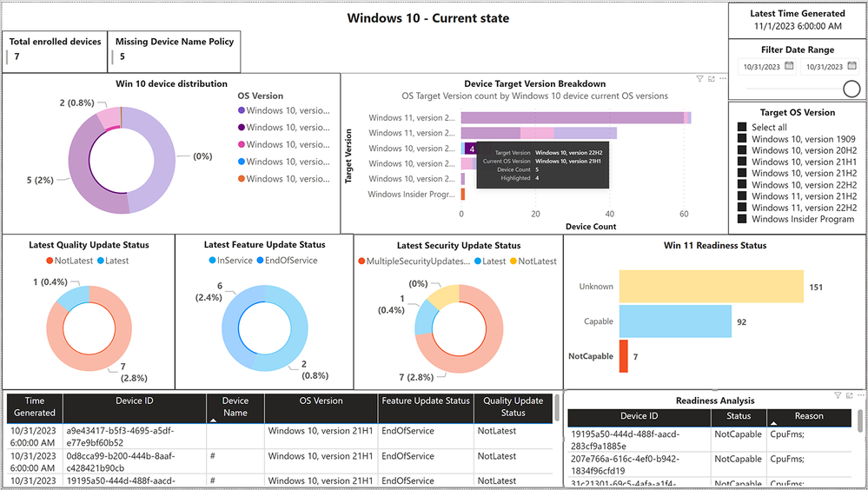This screenshot has height=490, width=868.
Task: Click orange OS Version legend marker
Action: tap(242, 179)
